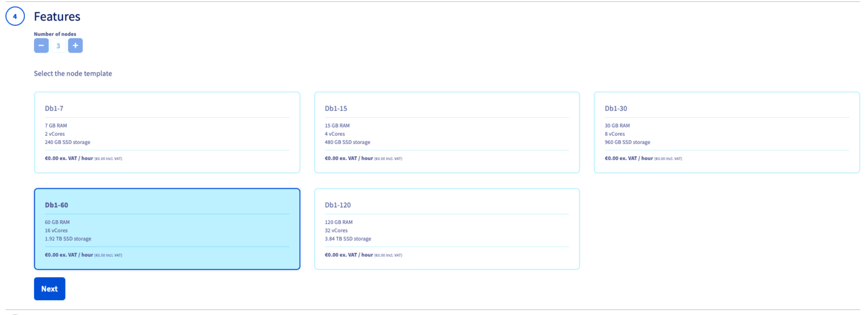Screen dimensions: 868x315
Task: Click the '2 vCores' text
Action: tap(55, 134)
